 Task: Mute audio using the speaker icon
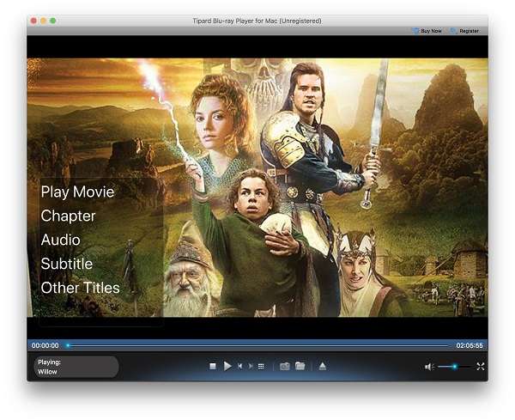[x=428, y=367]
